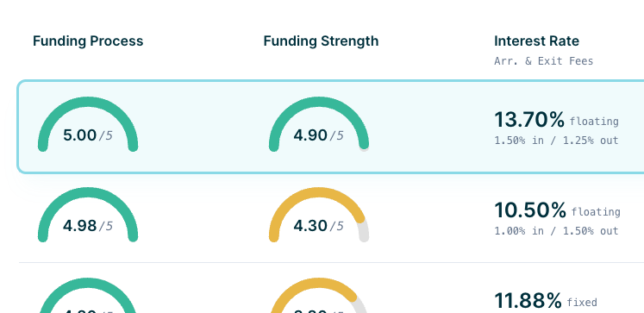
Task: Click the 11.88% fixed interest rate
Action: coord(546,301)
